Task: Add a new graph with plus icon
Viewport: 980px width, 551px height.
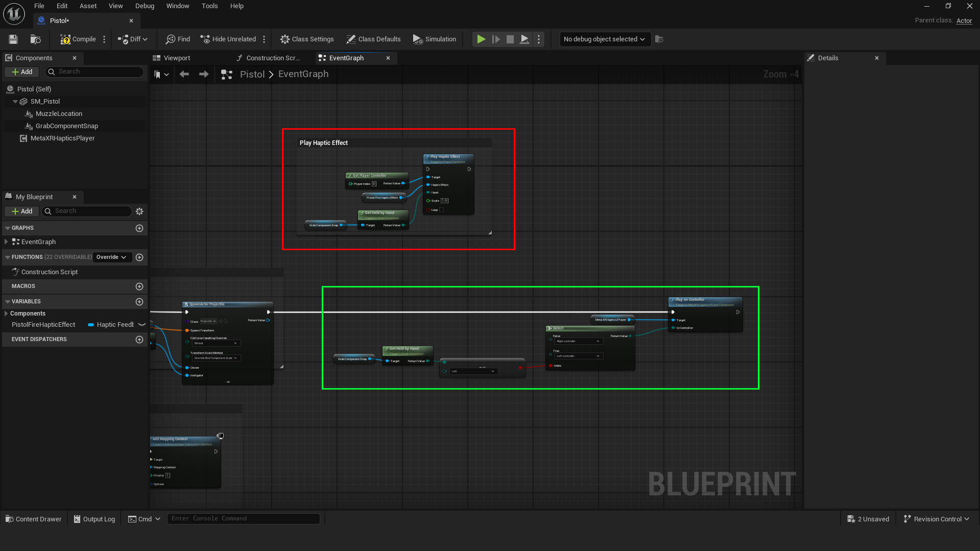Action: pos(139,228)
